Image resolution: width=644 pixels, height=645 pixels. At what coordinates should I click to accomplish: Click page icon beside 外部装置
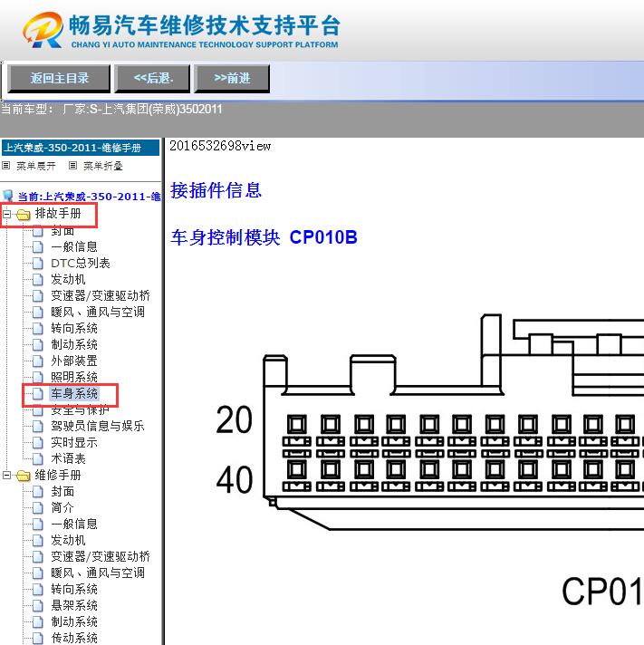(37, 361)
